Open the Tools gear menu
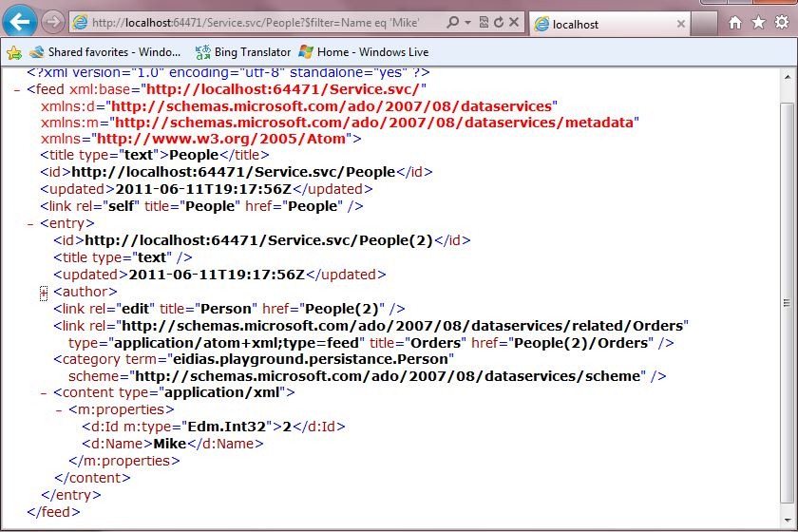798x532 pixels. [x=779, y=22]
